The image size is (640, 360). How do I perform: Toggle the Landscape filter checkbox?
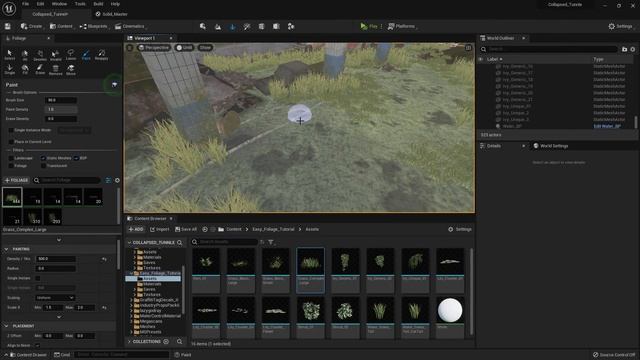tap(11, 158)
